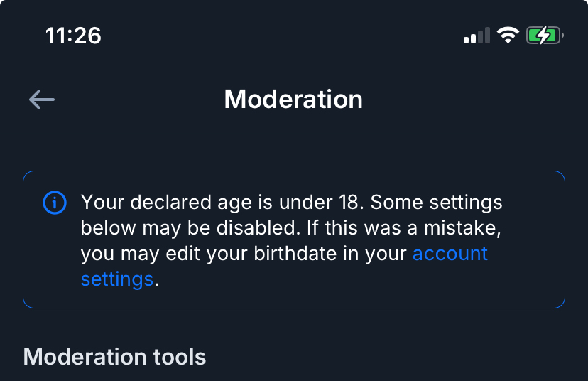The height and width of the screenshot is (381, 588).
Task: Click the Wi-Fi status icon
Action: point(508,36)
